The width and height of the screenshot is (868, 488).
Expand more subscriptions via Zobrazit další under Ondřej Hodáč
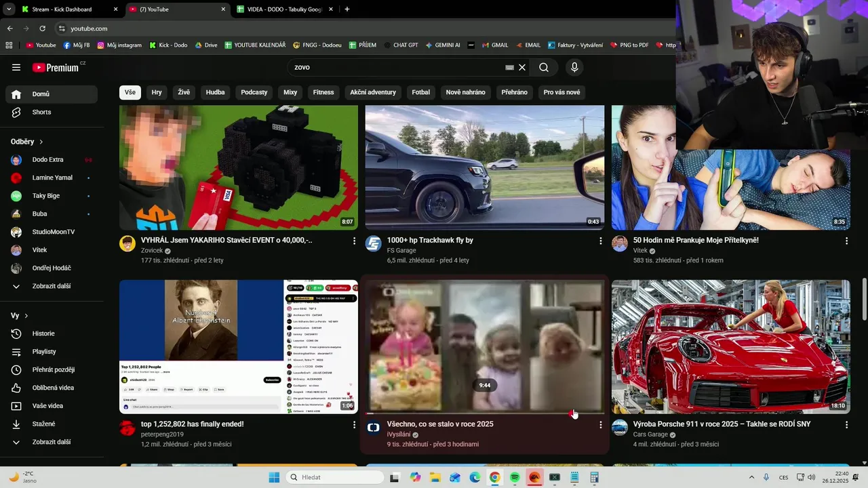tap(52, 286)
